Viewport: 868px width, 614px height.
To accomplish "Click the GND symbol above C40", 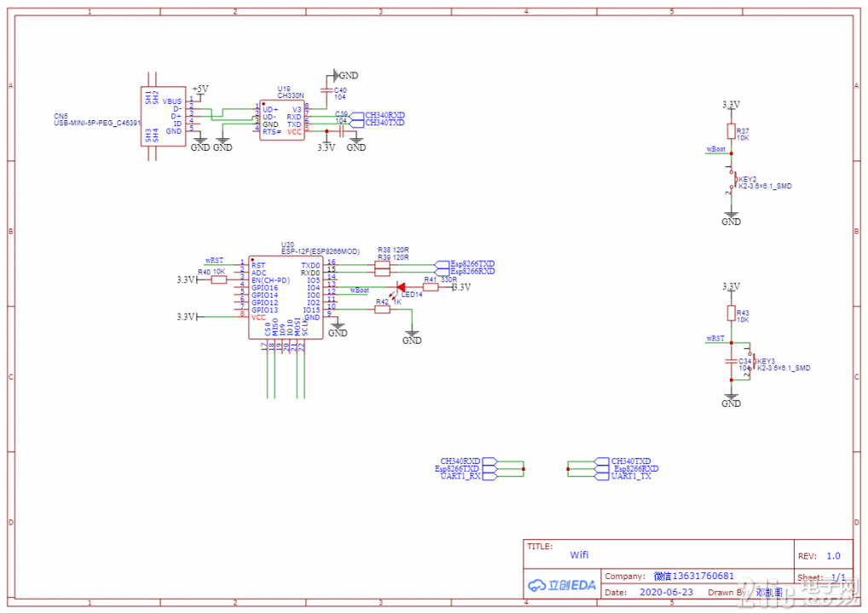I will click(x=345, y=75).
